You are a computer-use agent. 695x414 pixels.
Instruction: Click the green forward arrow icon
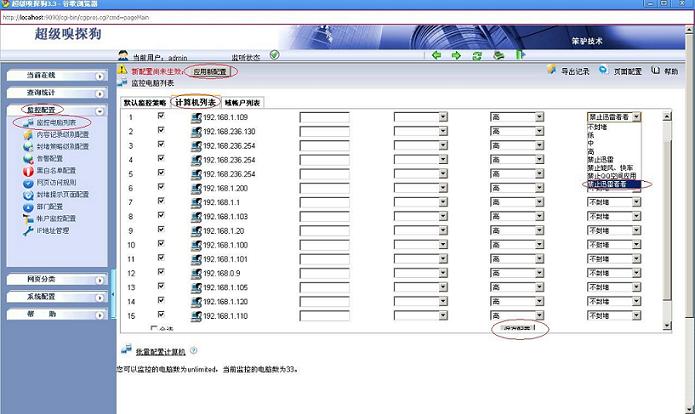point(457,55)
